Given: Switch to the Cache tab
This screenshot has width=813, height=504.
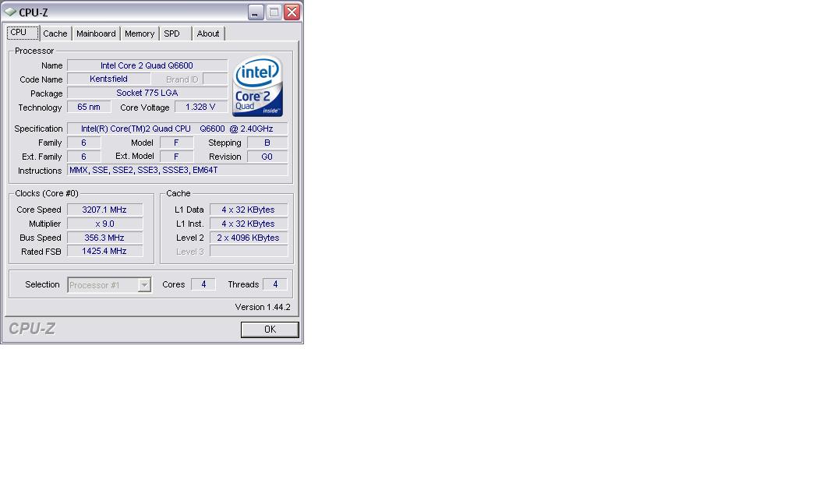Looking at the screenshot, I should point(55,33).
